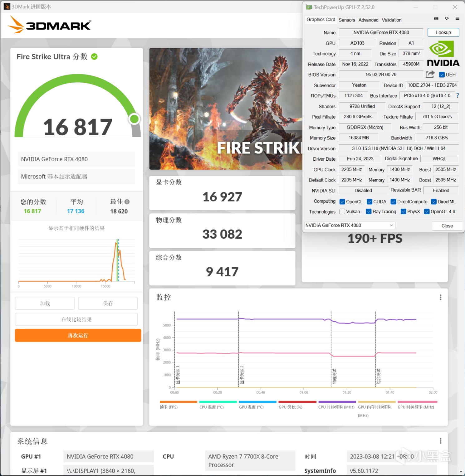Click the Subvendor field showing Yeston
This screenshot has width=465, height=476.
point(359,85)
